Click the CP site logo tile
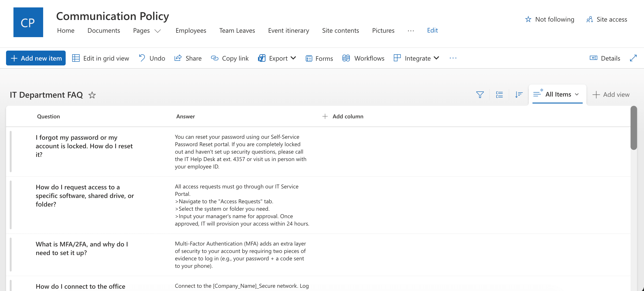This screenshot has height=291, width=644. click(x=28, y=22)
